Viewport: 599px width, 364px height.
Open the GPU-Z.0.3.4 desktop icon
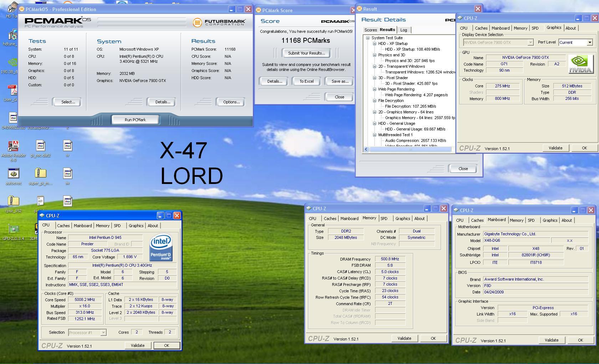click(x=13, y=232)
